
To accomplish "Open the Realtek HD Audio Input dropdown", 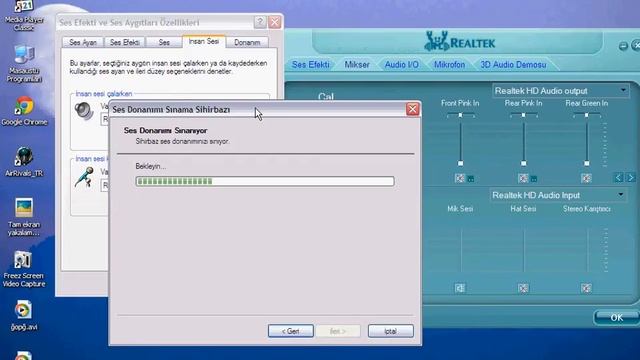I will pyautogui.click(x=558, y=195).
